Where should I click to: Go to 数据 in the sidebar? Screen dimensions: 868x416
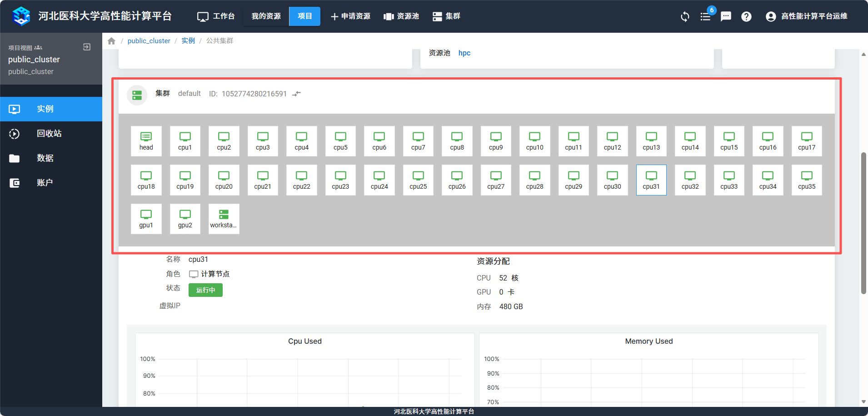click(45, 158)
